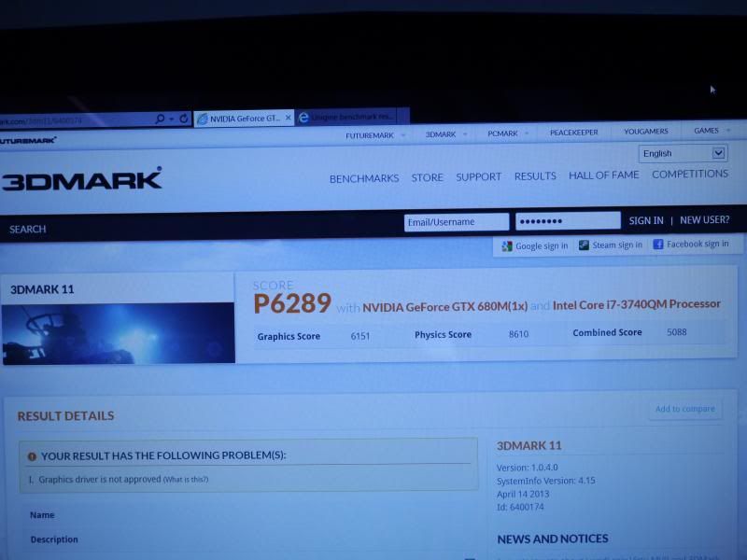The width and height of the screenshot is (747, 560).
Task: Open the SUPPORT page
Action: click(478, 176)
